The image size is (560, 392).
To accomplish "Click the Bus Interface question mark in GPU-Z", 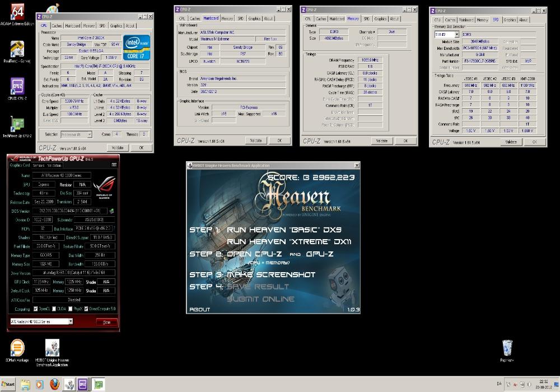I will [x=114, y=228].
